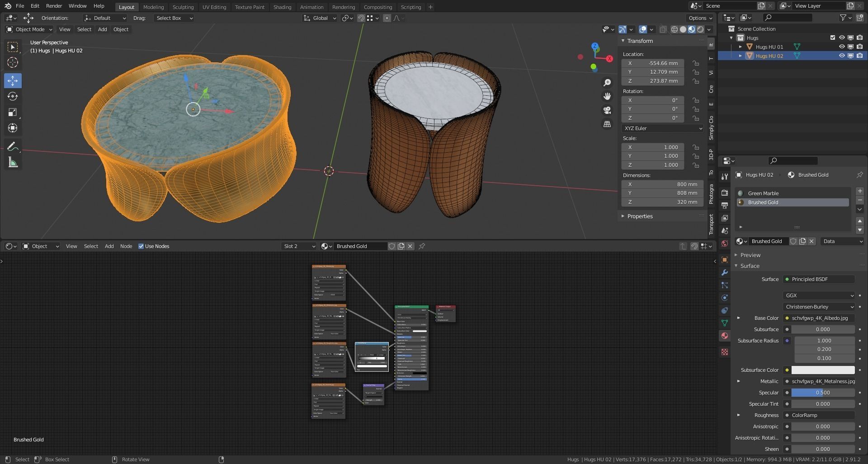Open the GGX distribution dropdown
The width and height of the screenshot is (868, 464).
coord(819,295)
